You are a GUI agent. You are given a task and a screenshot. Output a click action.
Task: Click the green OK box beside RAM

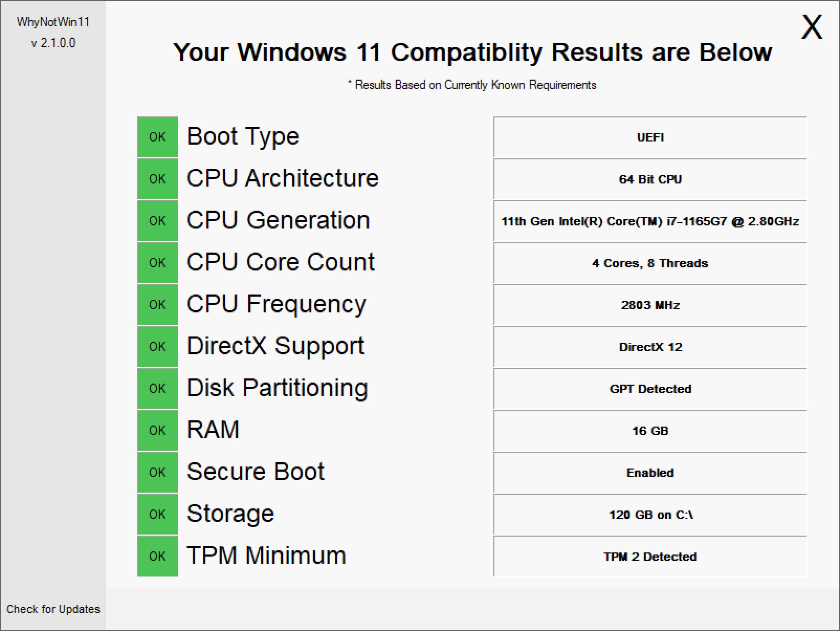(157, 430)
